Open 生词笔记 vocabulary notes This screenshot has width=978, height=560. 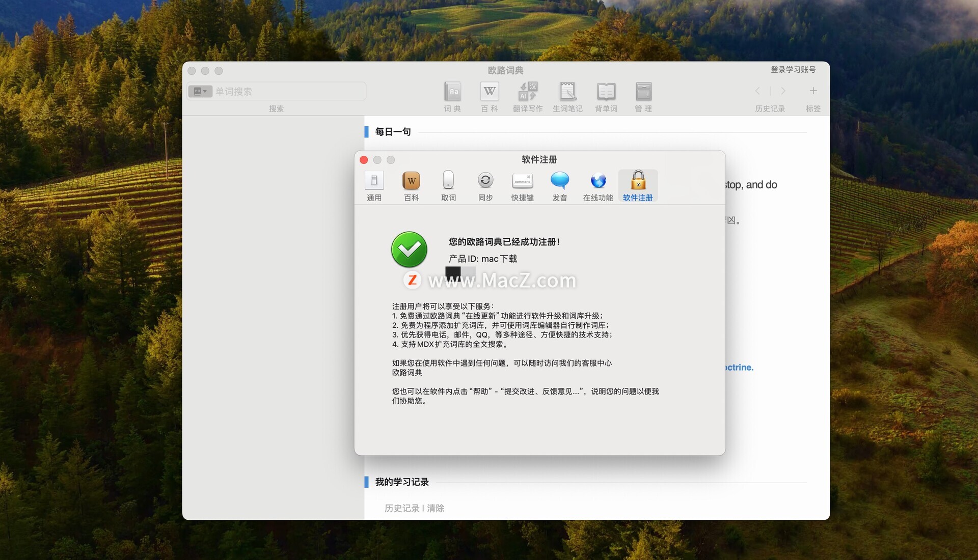coord(567,97)
